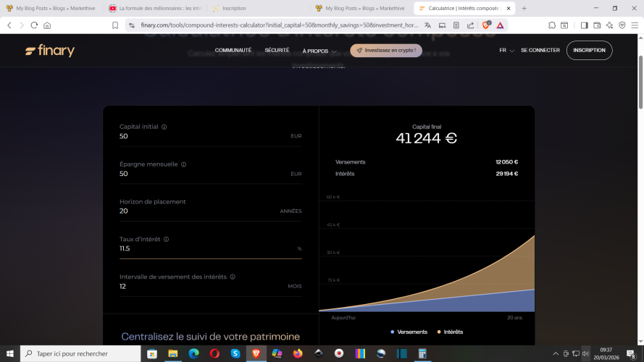This screenshot has width=644, height=362.
Task: Expand the À PROPOS dropdown menu
Action: coord(318,51)
